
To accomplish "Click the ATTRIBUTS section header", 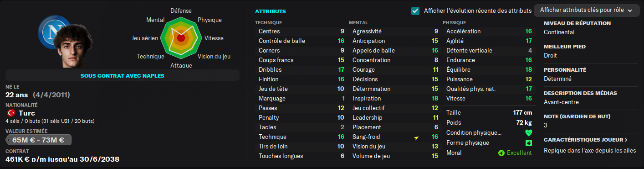I will click(271, 11).
